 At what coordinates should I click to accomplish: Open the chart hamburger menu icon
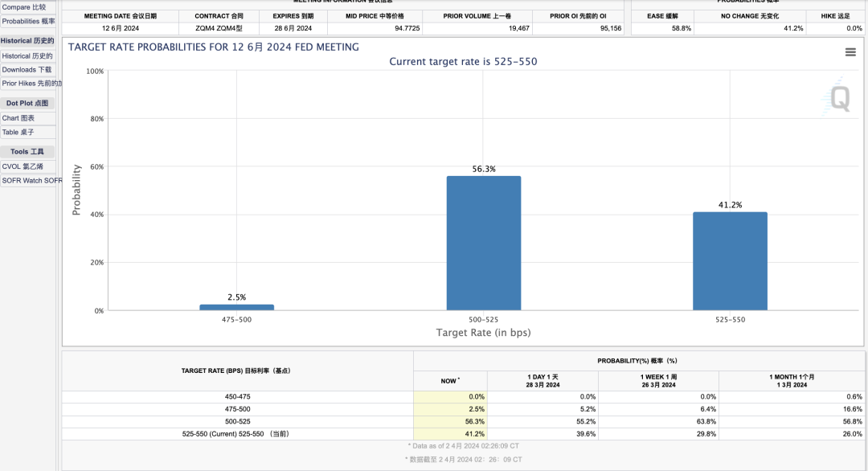click(850, 52)
